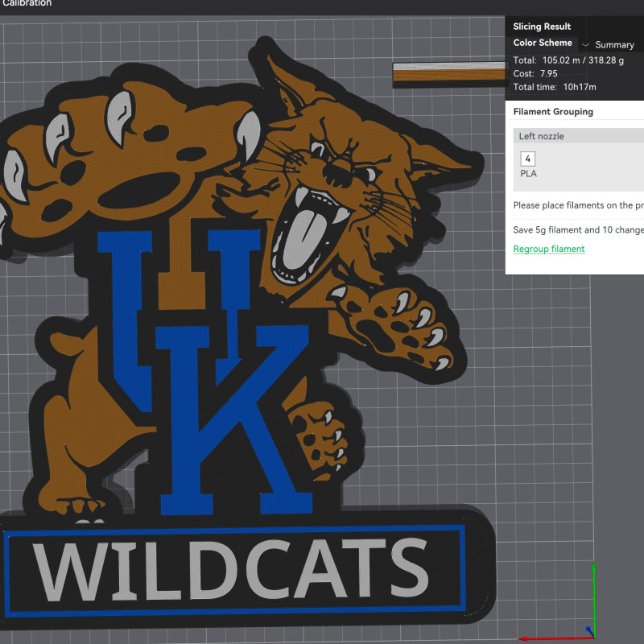Select filament 4 PLA swatch

[527, 159]
